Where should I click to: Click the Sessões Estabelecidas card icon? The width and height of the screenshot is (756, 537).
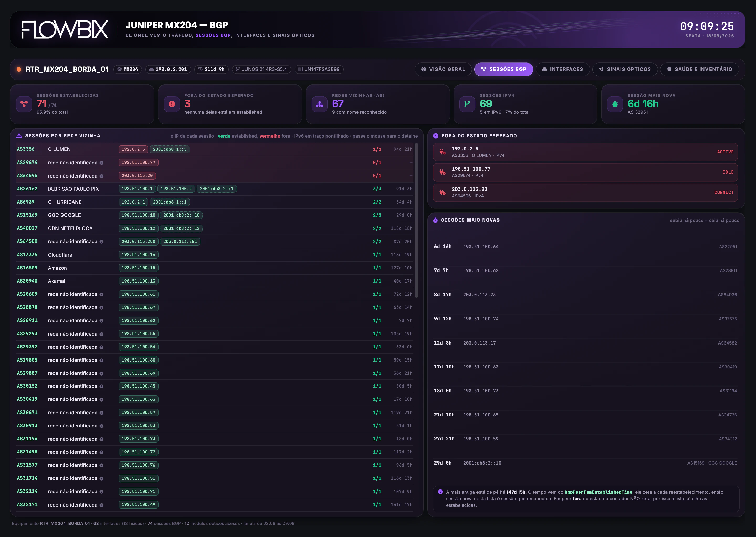24,104
